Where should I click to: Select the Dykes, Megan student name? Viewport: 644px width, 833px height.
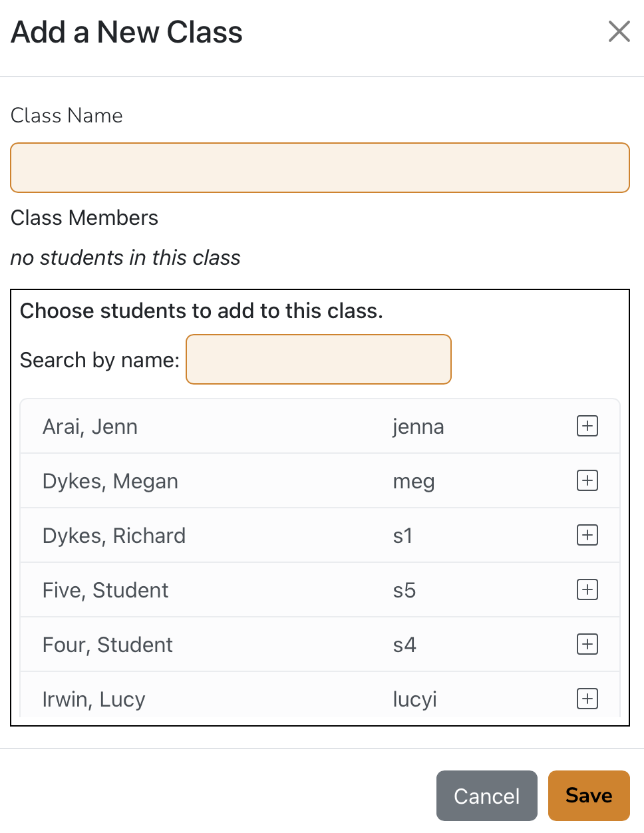point(110,481)
